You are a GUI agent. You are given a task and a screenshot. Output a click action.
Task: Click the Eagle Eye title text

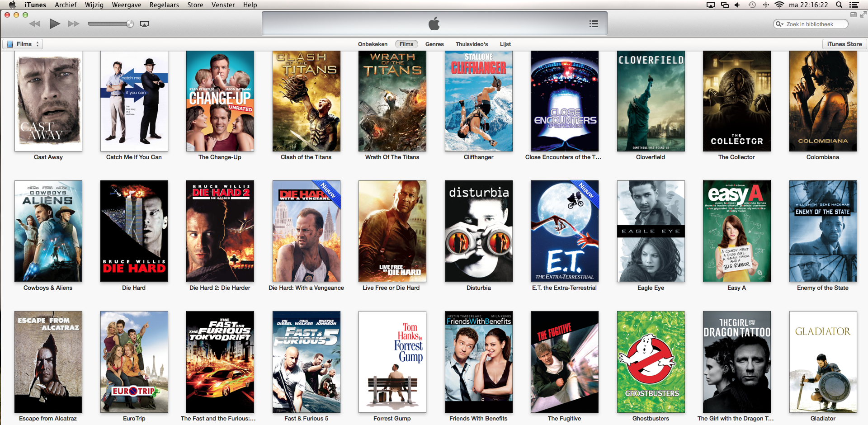651,288
